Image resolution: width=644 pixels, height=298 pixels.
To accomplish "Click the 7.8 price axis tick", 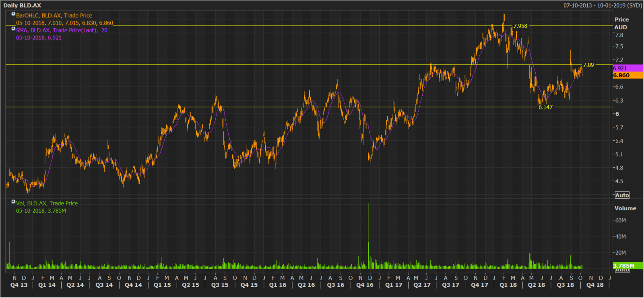I will (619, 35).
